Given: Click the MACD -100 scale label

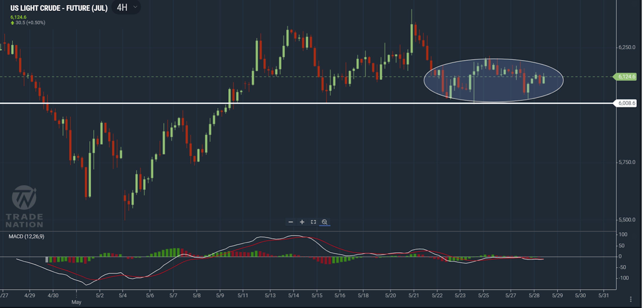Looking at the screenshot, I should pyautogui.click(x=624, y=278).
